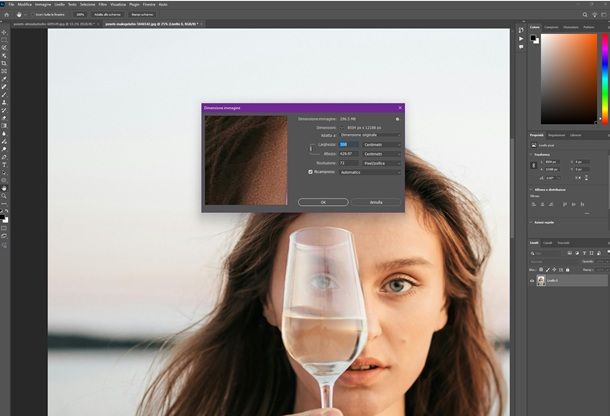Open the Adatta a dropdown (Dimensione originale)
Viewport: 610px width, 416px height.
click(370, 135)
